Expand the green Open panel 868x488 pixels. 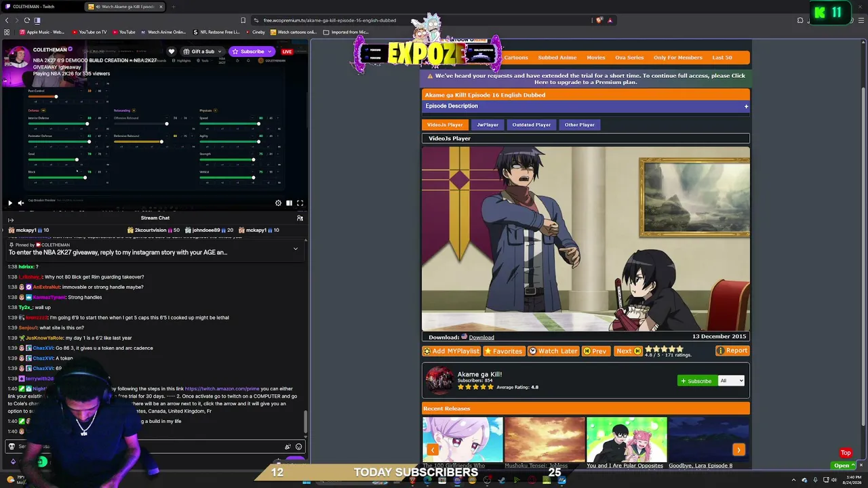(x=844, y=466)
